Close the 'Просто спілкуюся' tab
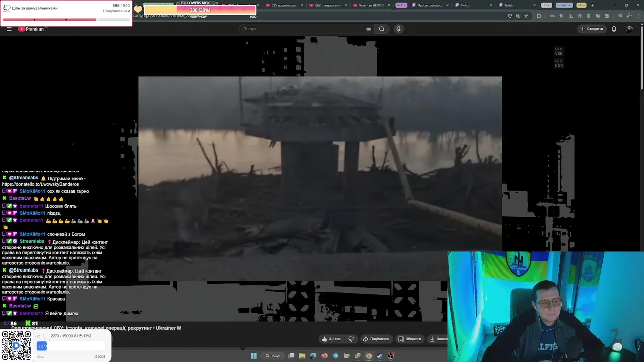Viewport: 644px width, 362px height. click(447, 5)
